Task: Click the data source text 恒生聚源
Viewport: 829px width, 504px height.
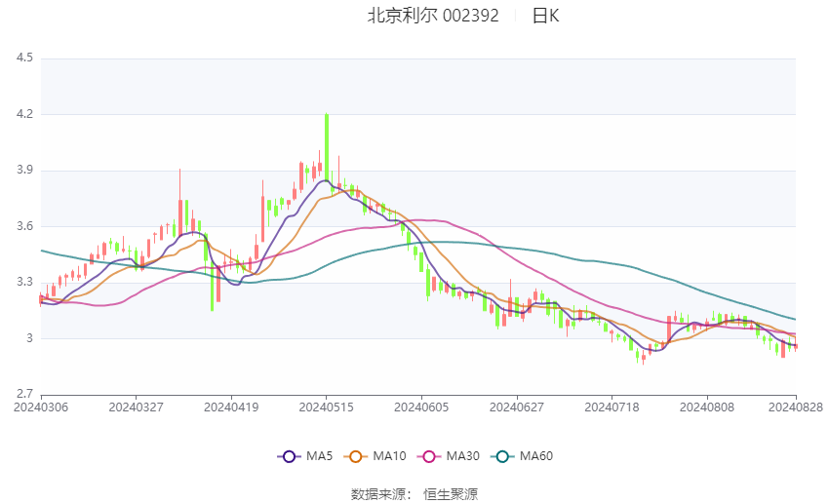Action: pyautogui.click(x=451, y=494)
